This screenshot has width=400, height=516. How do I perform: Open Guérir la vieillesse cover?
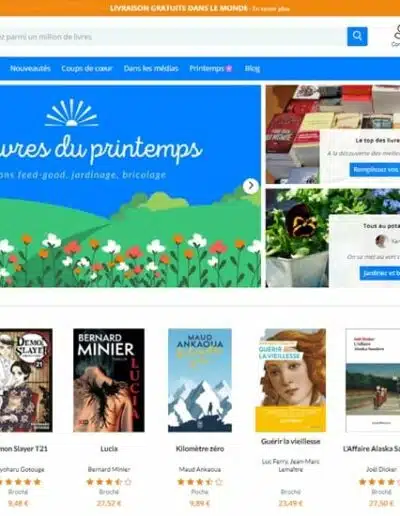[x=291, y=380]
